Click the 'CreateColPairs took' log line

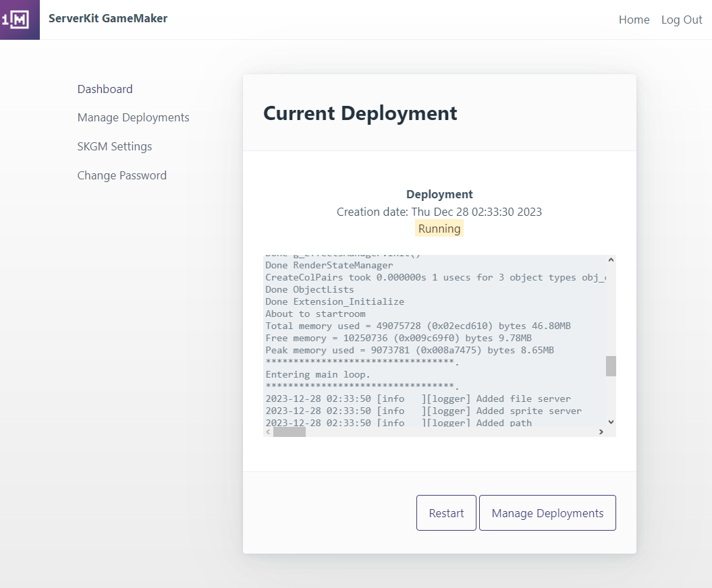(435, 277)
